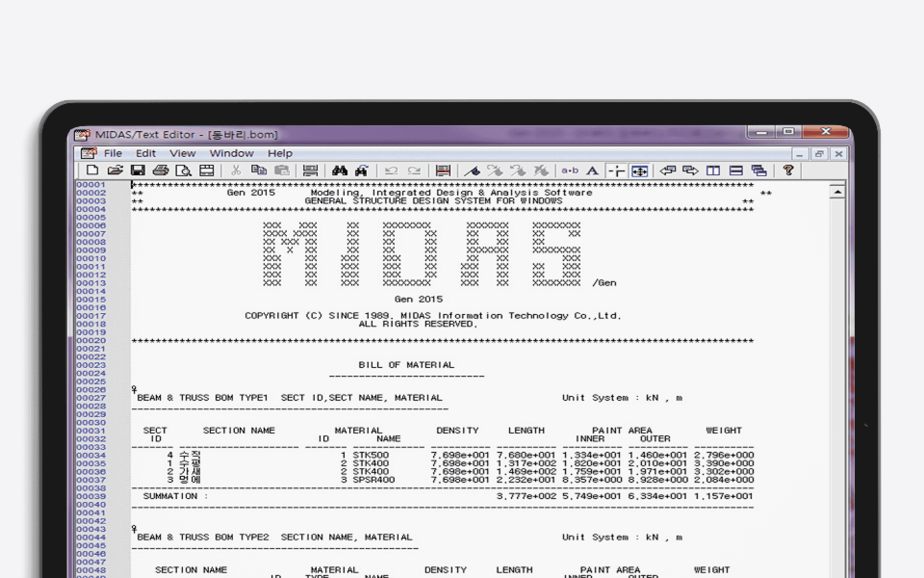Open the Window menu
924x578 pixels.
tap(231, 153)
